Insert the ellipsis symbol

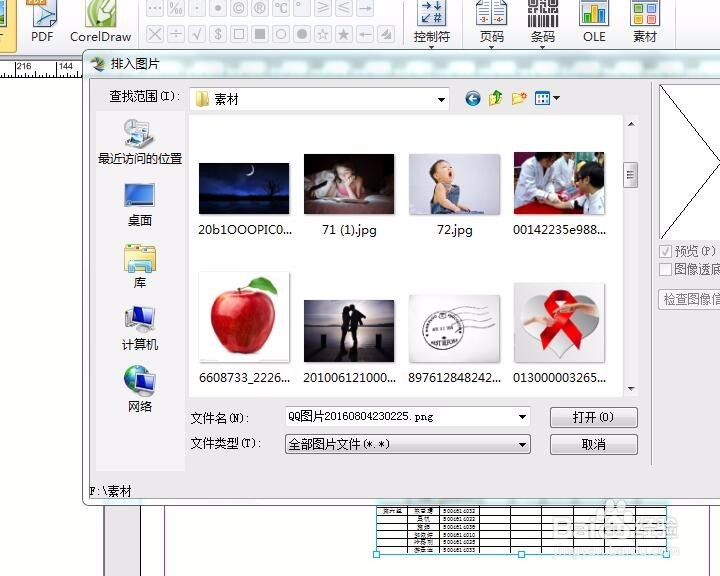click(x=155, y=8)
